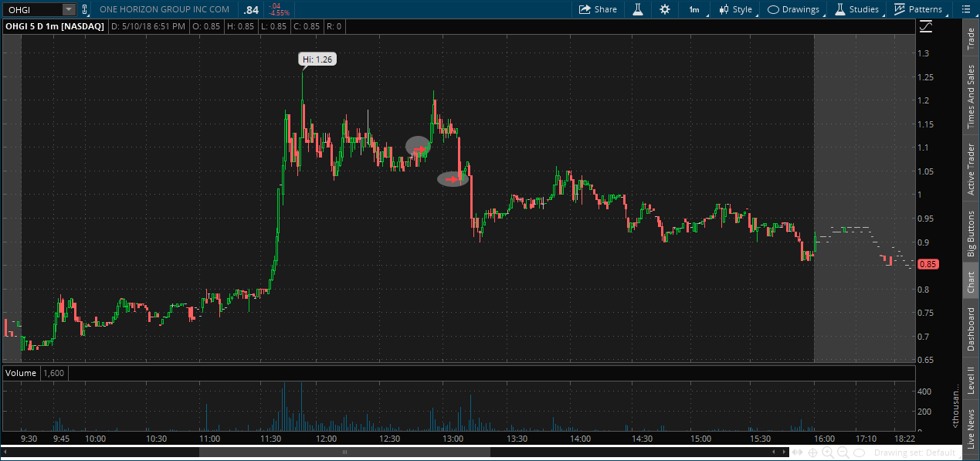Switch to Big Buttons tab
980x461 pixels.
(971, 234)
